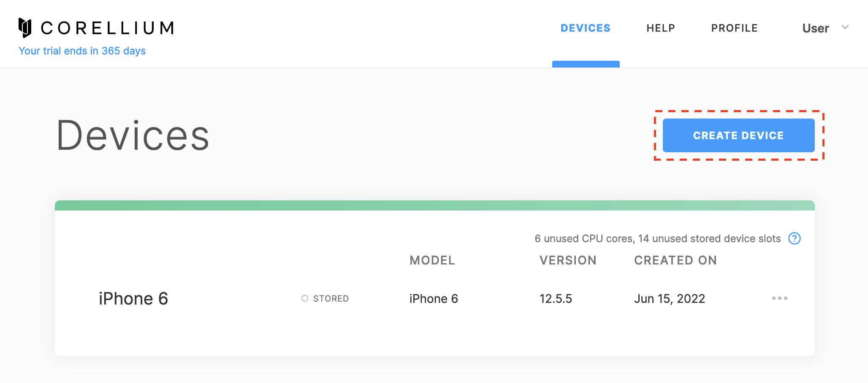
Task: Open the help question-mark icon for device slots
Action: point(795,238)
